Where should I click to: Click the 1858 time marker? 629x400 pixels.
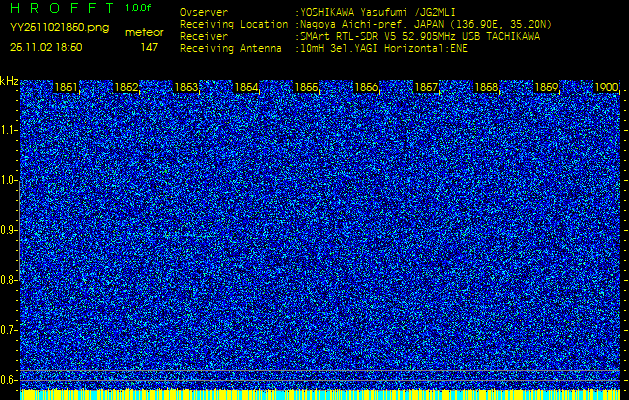487,87
